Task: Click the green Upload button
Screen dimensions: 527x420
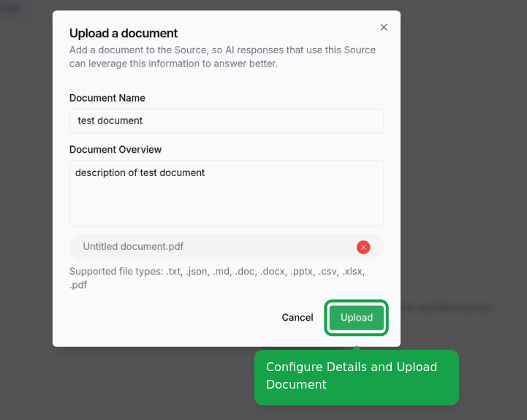Action: click(356, 318)
